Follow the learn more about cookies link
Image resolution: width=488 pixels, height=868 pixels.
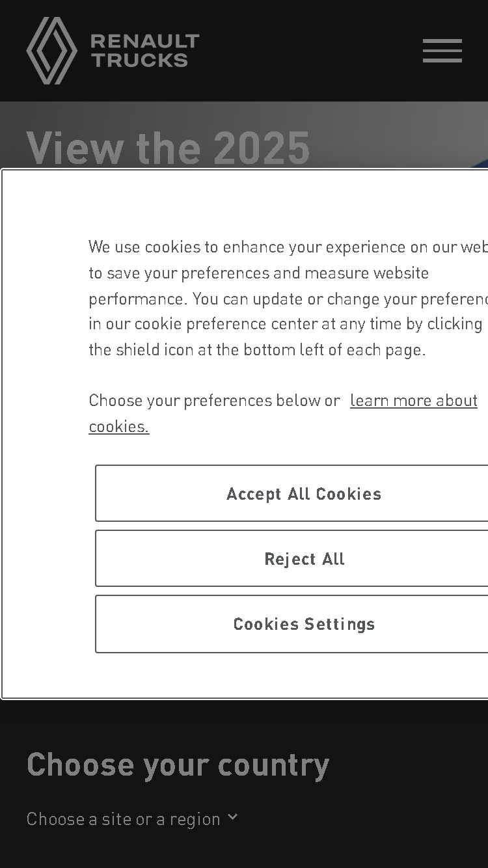click(414, 400)
